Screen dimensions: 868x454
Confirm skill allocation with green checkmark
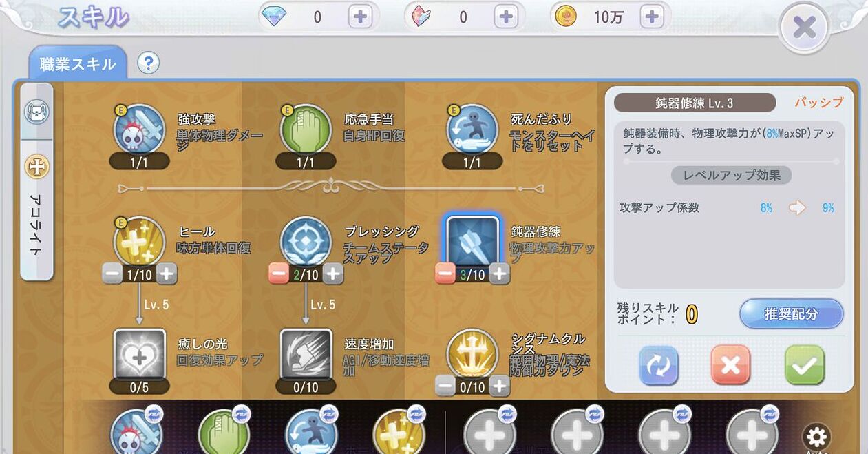click(804, 364)
